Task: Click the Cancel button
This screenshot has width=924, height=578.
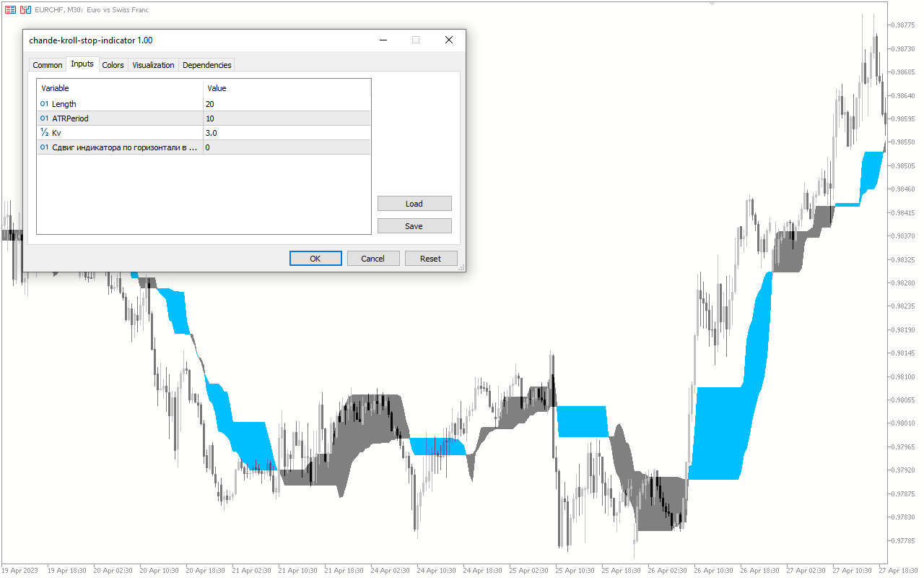Action: pos(373,259)
